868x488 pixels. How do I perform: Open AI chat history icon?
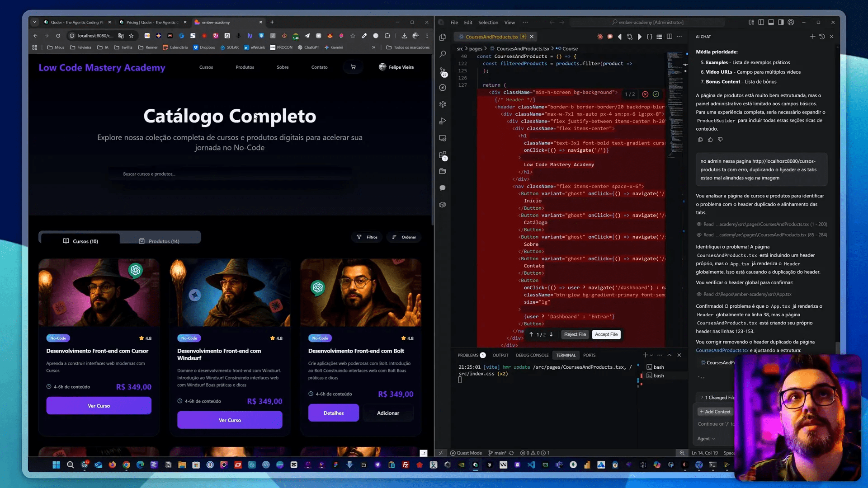tap(822, 37)
